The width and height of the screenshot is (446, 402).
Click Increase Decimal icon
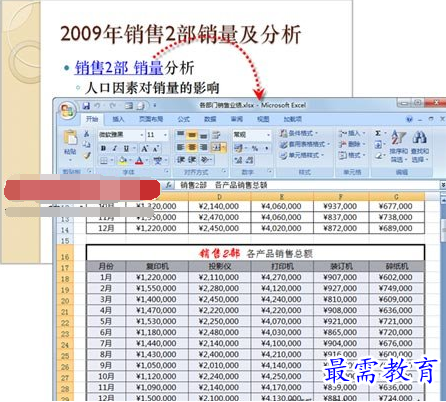pos(238,160)
